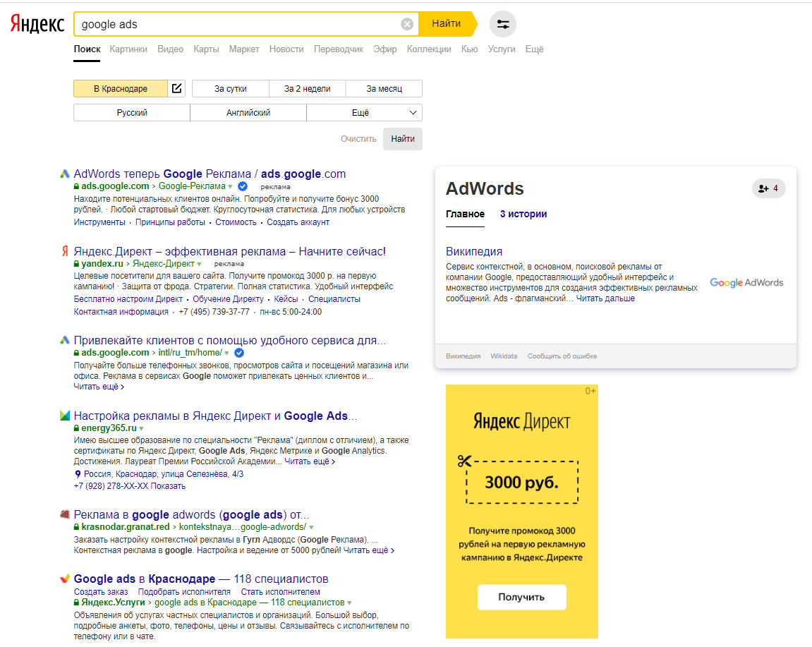The width and height of the screenshot is (812, 647).
Task: Click the grey Найти filter button
Action: pos(402,139)
